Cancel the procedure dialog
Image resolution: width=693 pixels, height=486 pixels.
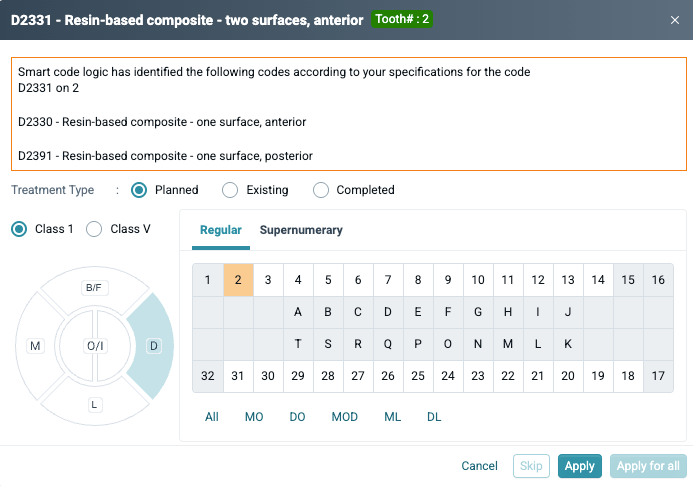[479, 466]
